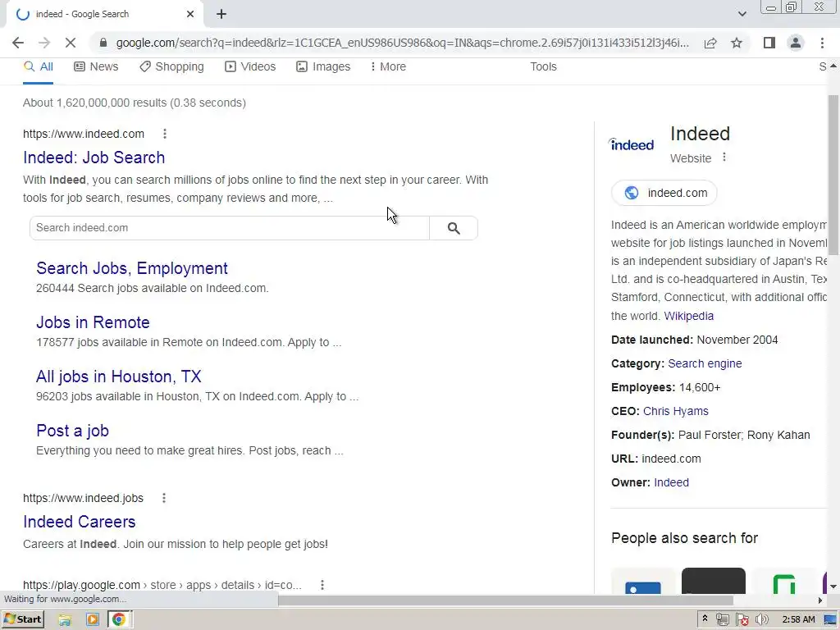Click Chrome icon in taskbar

[x=118, y=620]
